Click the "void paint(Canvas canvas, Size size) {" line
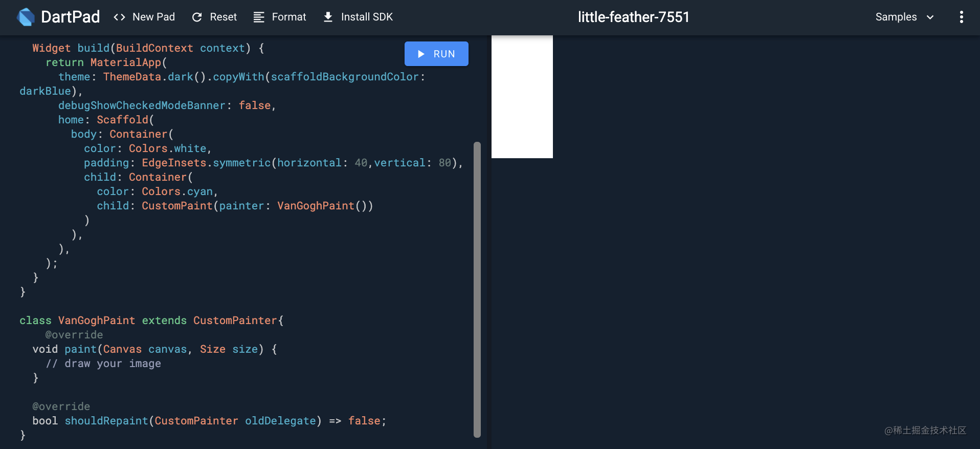The width and height of the screenshot is (980, 449). pos(154,349)
